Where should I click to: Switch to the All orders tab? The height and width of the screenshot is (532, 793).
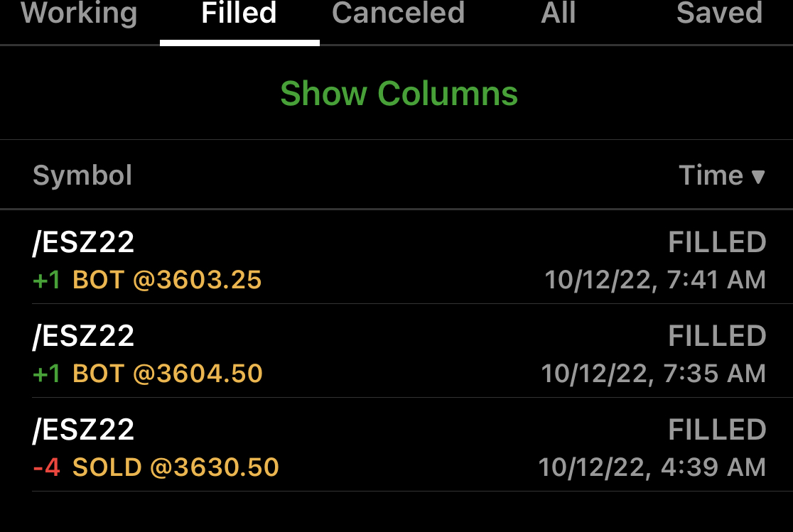[x=559, y=14]
